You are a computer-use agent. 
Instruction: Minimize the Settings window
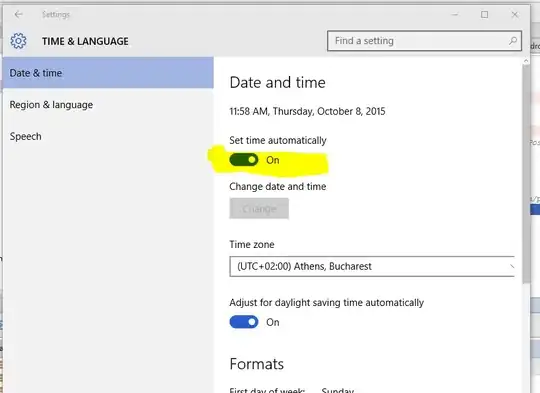[455, 14]
